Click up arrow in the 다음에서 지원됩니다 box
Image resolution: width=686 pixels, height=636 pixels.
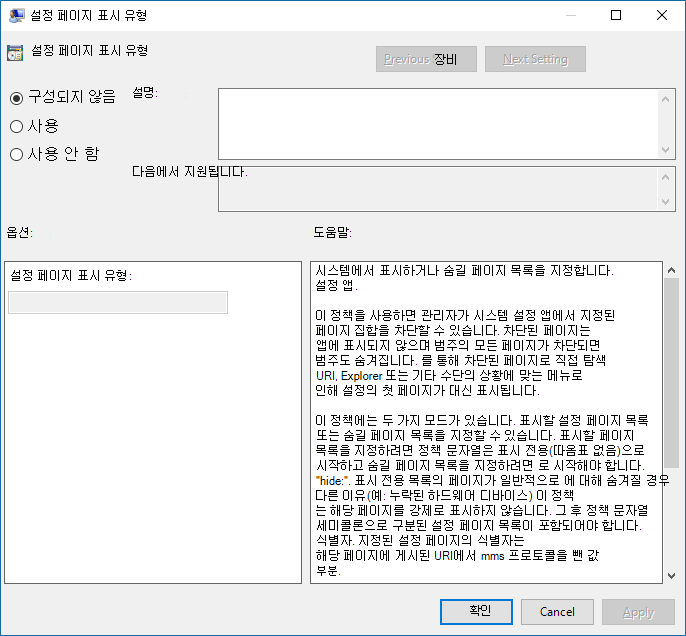coord(665,177)
